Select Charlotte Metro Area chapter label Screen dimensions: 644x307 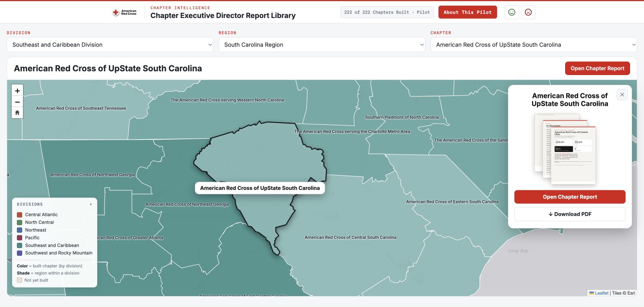(x=352, y=132)
